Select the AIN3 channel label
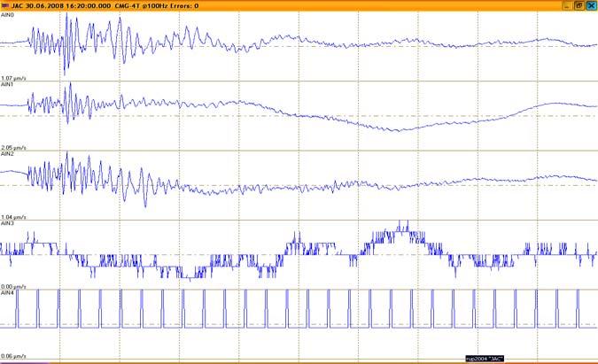 [7, 223]
